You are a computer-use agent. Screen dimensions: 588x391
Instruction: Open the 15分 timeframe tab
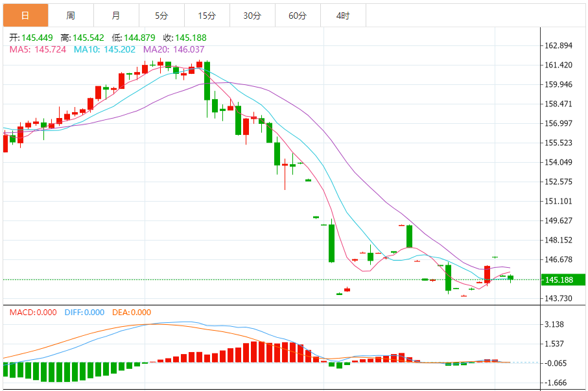tap(207, 16)
